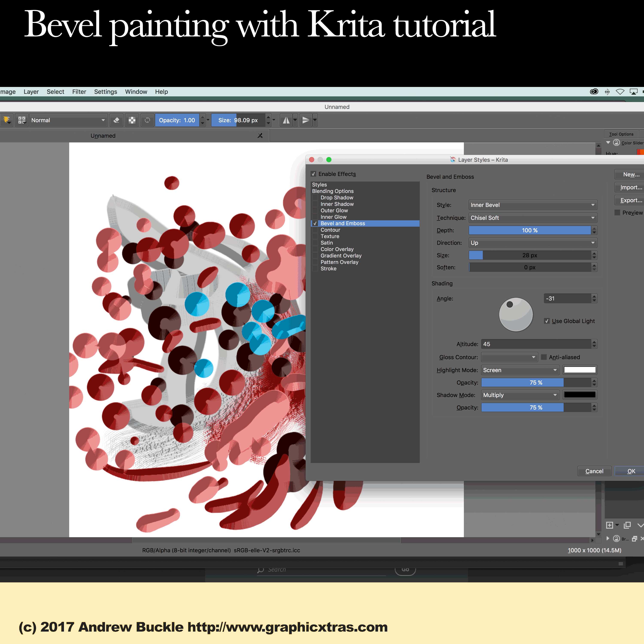The height and width of the screenshot is (644, 644).
Task: Click the add new layer icon
Action: (609, 525)
